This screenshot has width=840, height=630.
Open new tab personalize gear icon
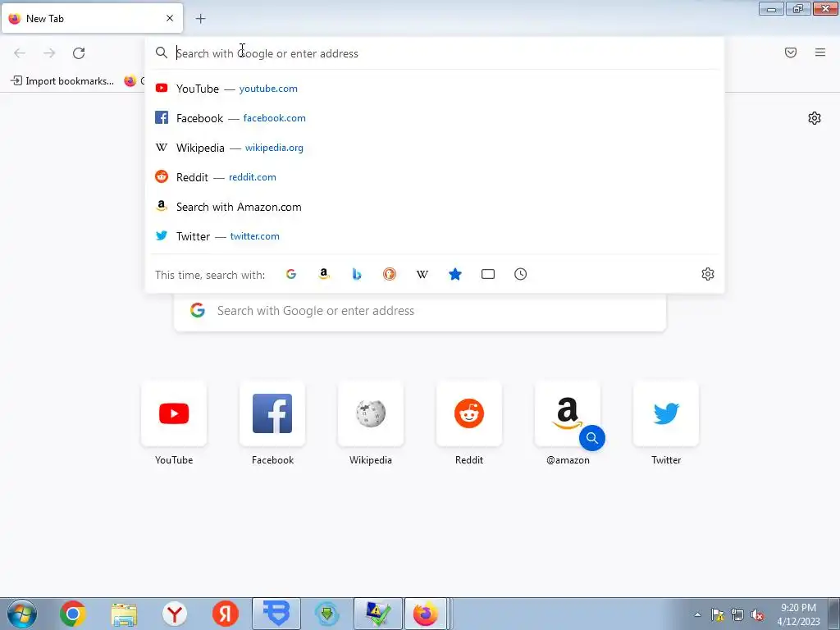(815, 118)
